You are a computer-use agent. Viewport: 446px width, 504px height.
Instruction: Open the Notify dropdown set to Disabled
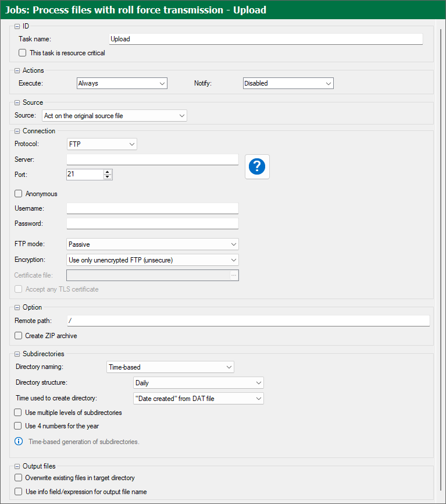(x=288, y=83)
